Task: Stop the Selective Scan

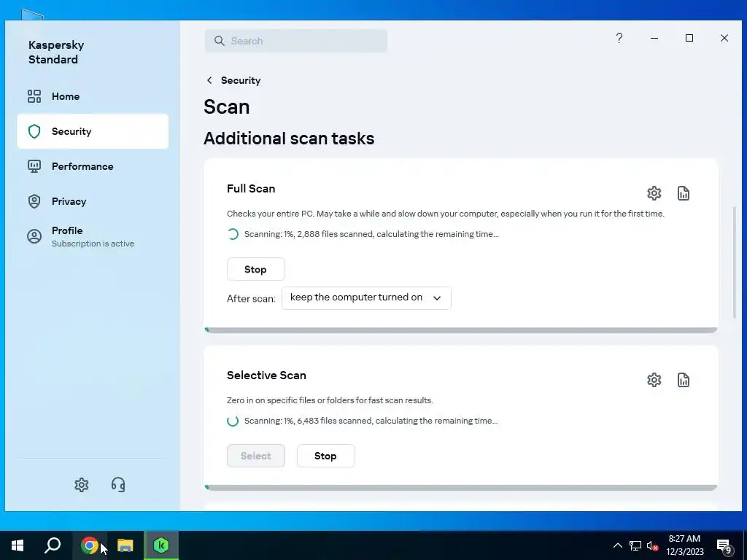Action: tap(326, 456)
